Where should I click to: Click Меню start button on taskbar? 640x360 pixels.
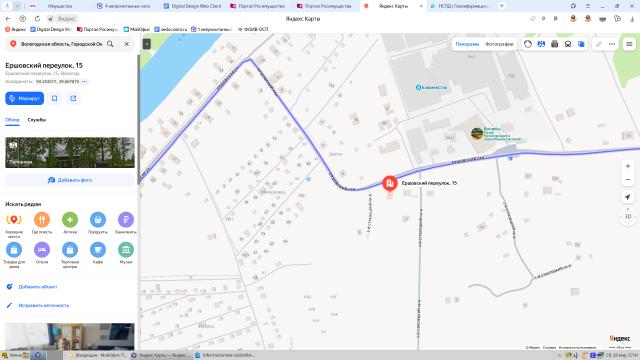(11, 356)
